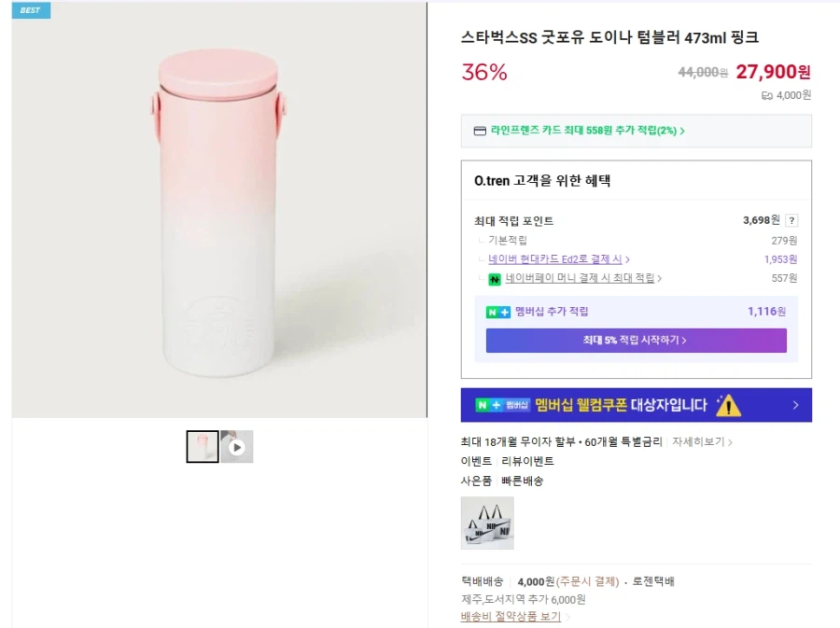
Task: Click the coupon ticket icon beside 4,000원
Action: 767,95
